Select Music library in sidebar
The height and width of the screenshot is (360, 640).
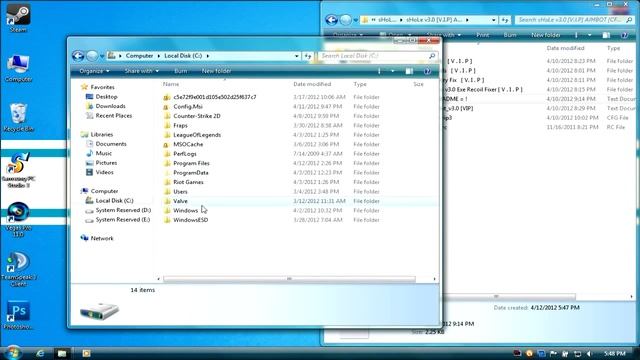tap(98, 153)
